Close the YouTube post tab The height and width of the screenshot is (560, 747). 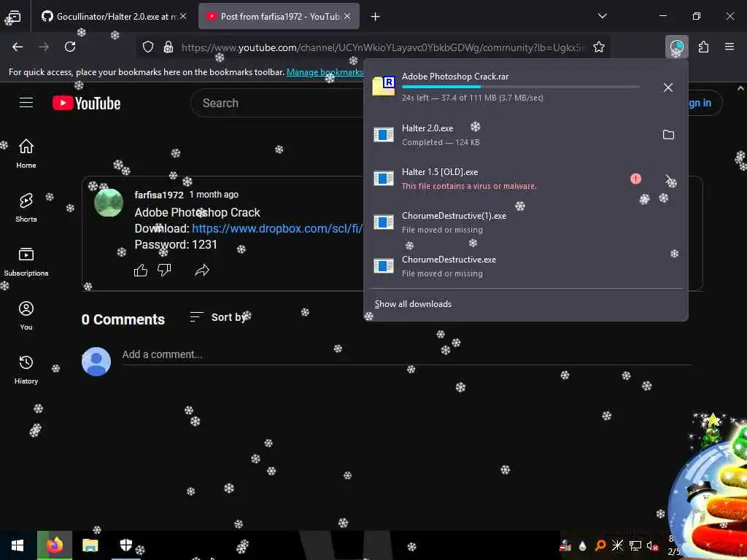(347, 17)
